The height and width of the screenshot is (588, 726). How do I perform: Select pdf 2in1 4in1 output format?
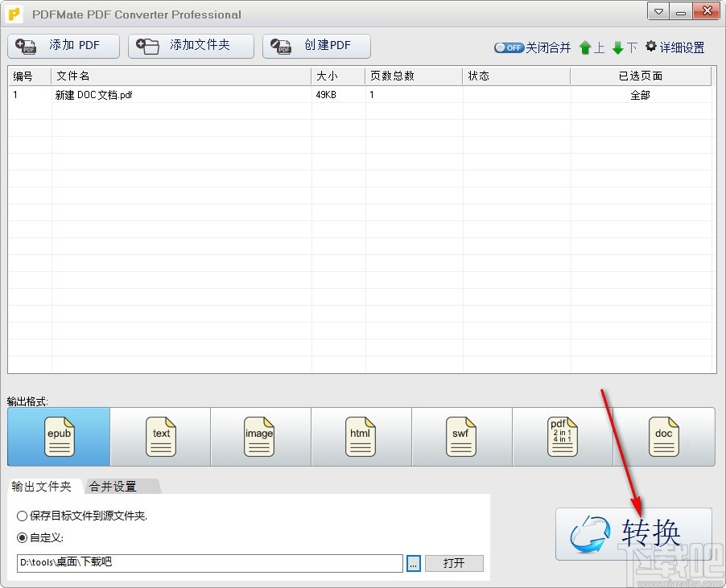[x=562, y=437]
